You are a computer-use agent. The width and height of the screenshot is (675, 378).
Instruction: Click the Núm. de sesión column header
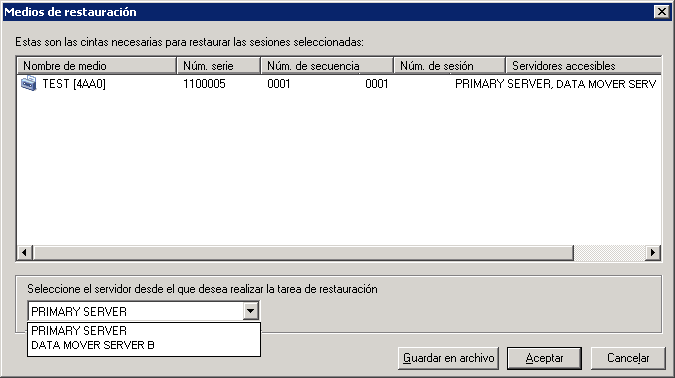click(x=449, y=66)
